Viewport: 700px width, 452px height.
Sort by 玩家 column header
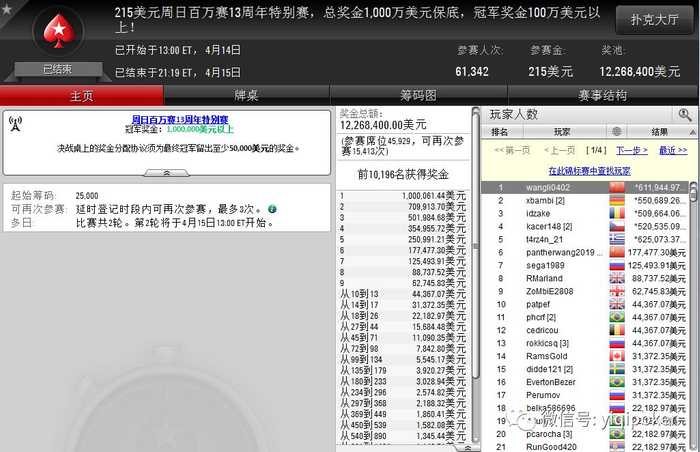pos(562,132)
